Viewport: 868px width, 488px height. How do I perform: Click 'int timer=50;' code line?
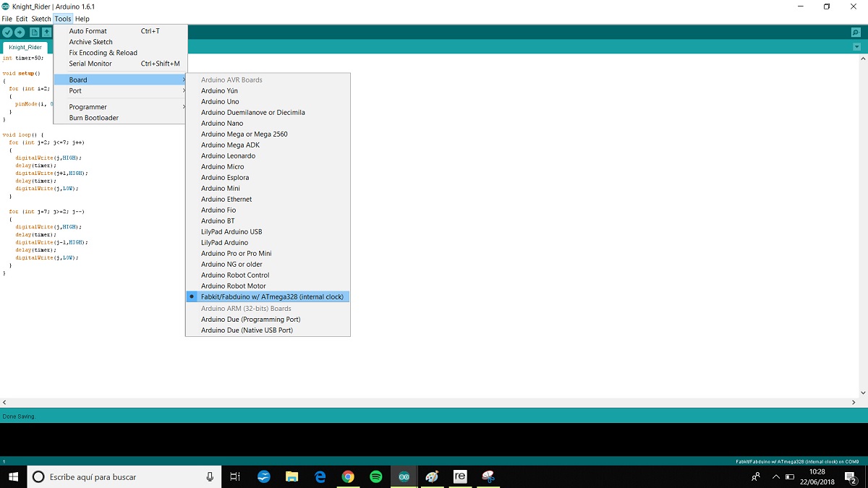23,58
